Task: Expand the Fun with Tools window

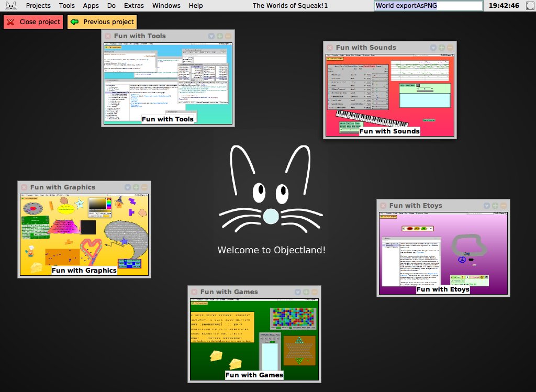Action: pyautogui.click(x=220, y=36)
